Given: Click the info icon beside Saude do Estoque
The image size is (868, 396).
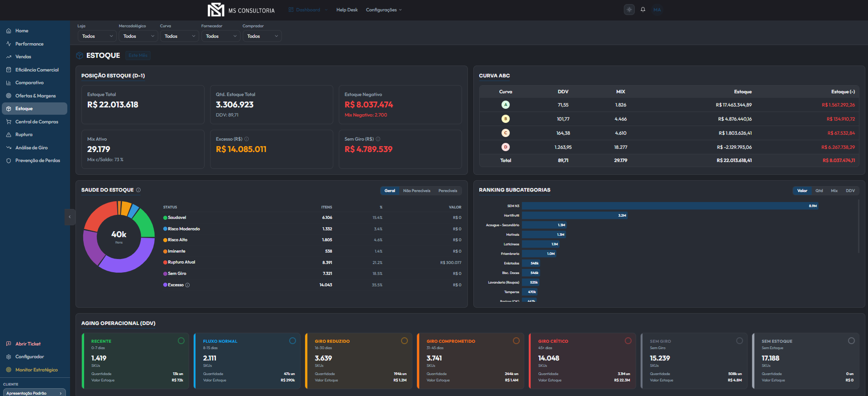Looking at the screenshot, I should click(138, 190).
